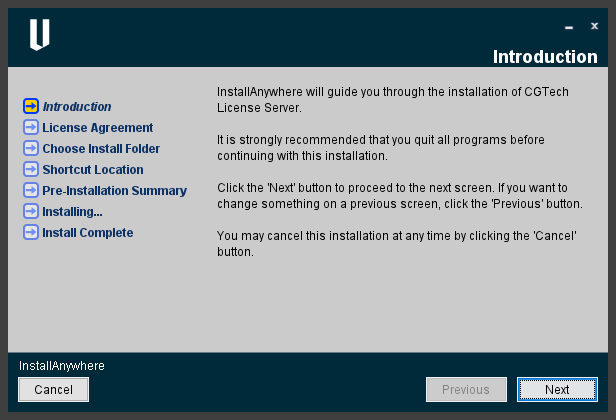This screenshot has height=420, width=616.
Task: Click the arrow icon next to Installing...
Action: 31,211
